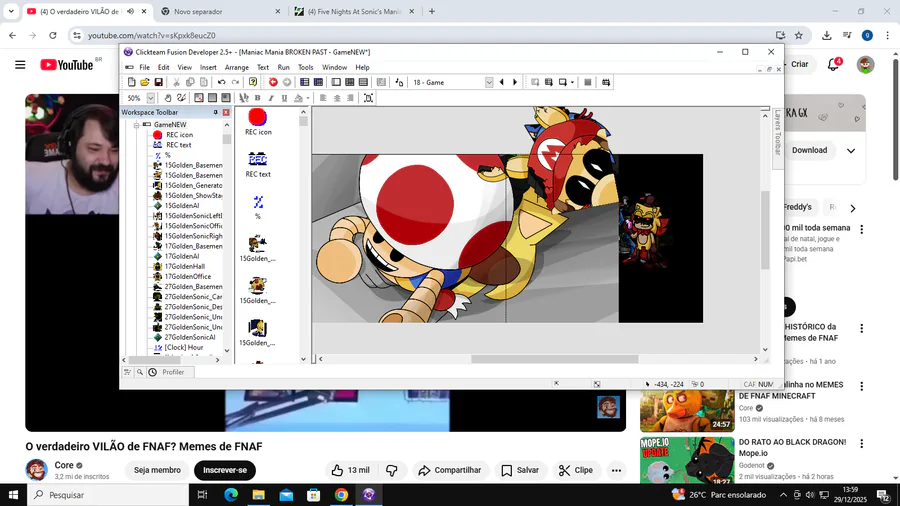Image resolution: width=900 pixels, height=506 pixels.
Task: Open the zoom 50% dropdown
Action: tap(151, 98)
